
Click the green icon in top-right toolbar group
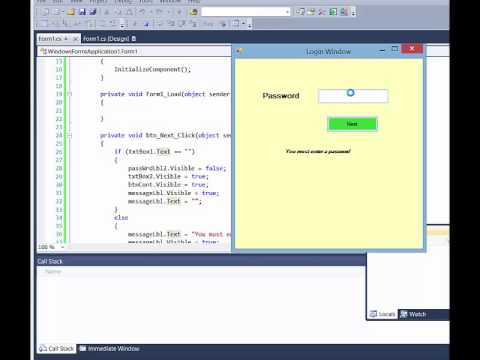tap(333, 12)
